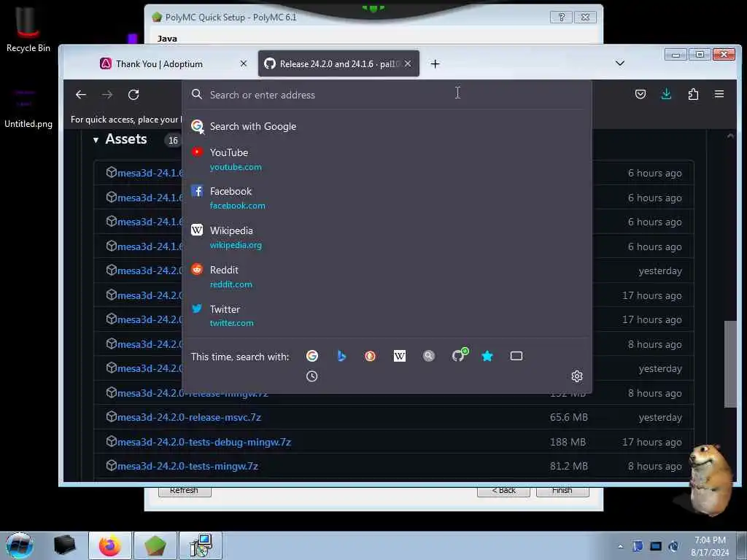The image size is (747, 560).
Task: Download mesa3d-24.2.0-tests-debug-mingw.7z
Action: click(x=204, y=442)
